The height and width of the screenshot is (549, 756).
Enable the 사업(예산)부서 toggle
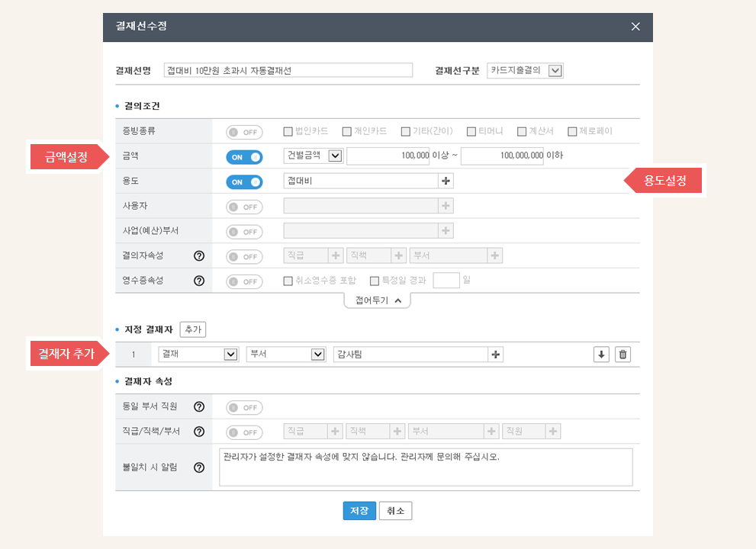[244, 232]
